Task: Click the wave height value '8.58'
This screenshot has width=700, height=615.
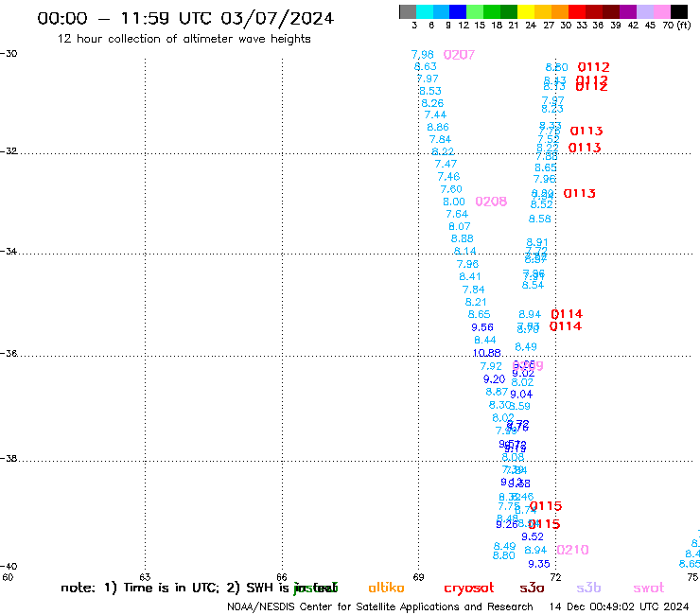Action: click(x=540, y=219)
